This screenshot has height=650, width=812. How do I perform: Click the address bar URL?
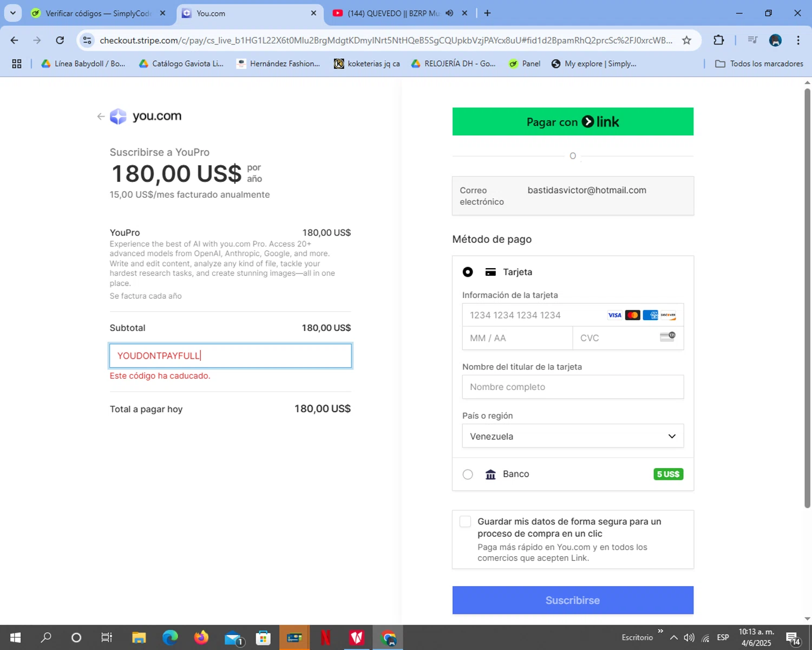pyautogui.click(x=386, y=40)
